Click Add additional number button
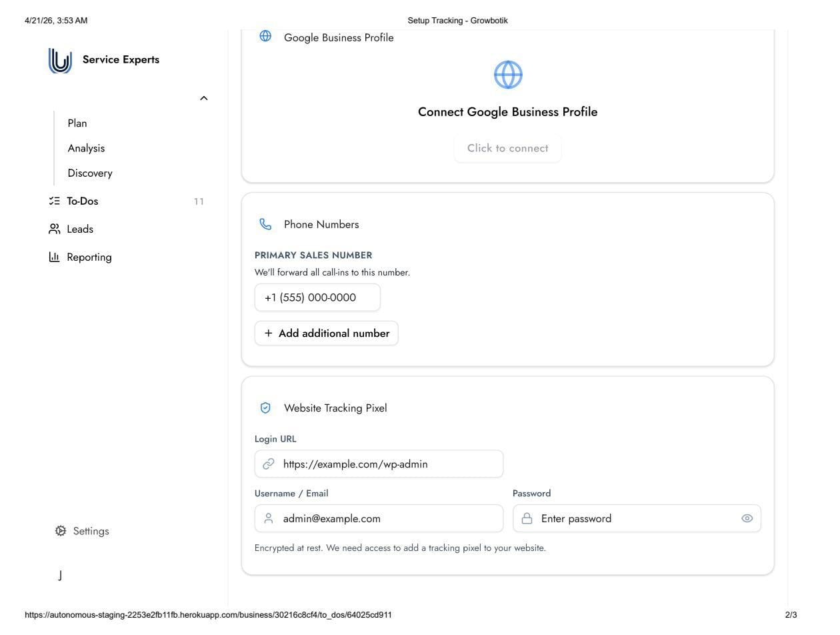The width and height of the screenshot is (840, 635). tap(327, 333)
